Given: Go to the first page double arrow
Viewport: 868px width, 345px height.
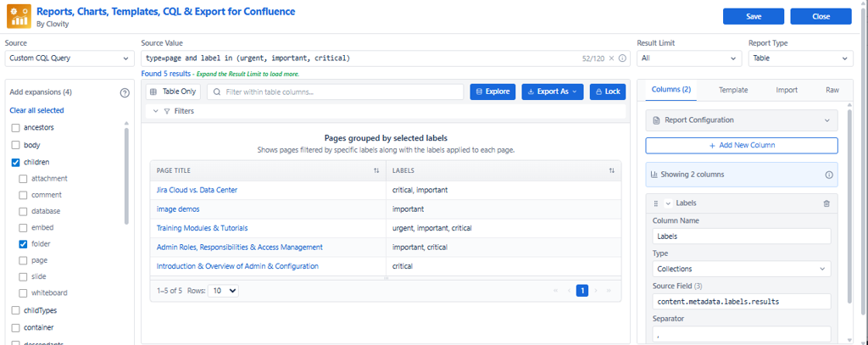Looking at the screenshot, I should click(556, 291).
